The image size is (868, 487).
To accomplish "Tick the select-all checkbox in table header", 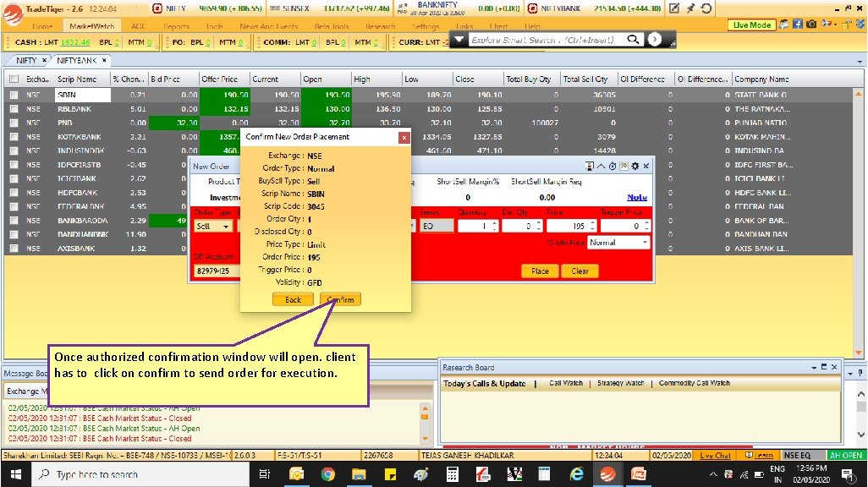I will point(14,79).
